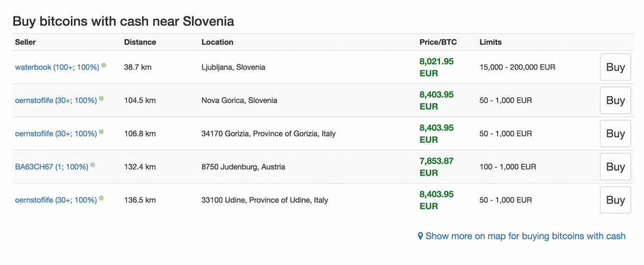Click green status dot in Nova Gorica row
Screen dimensions: 644x265
point(101,99)
